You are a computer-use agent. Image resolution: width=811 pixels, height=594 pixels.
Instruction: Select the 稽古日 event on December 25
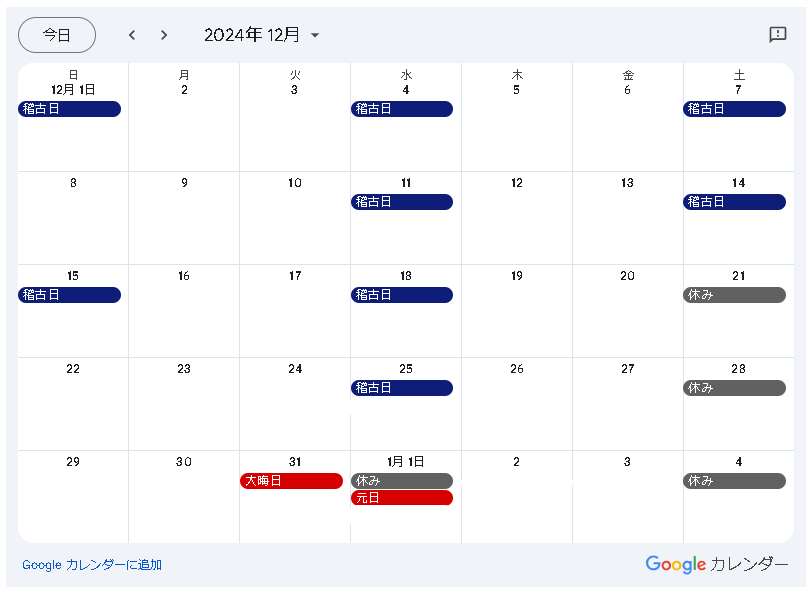401,388
